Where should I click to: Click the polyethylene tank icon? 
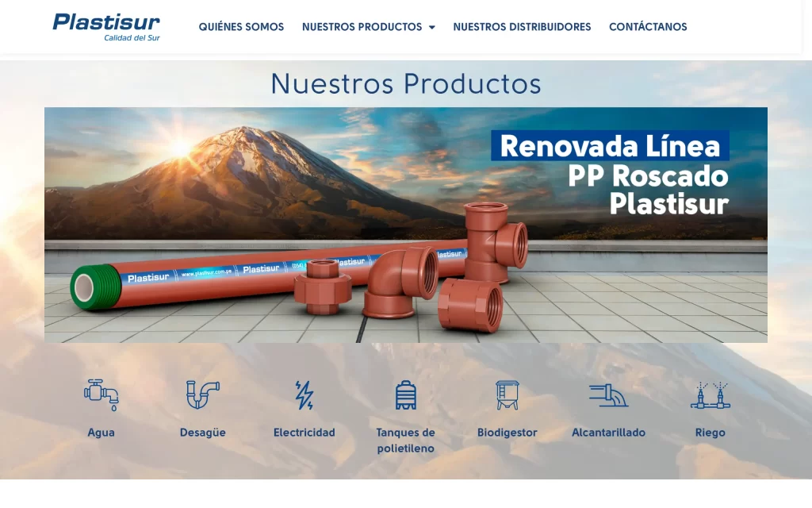(x=405, y=395)
